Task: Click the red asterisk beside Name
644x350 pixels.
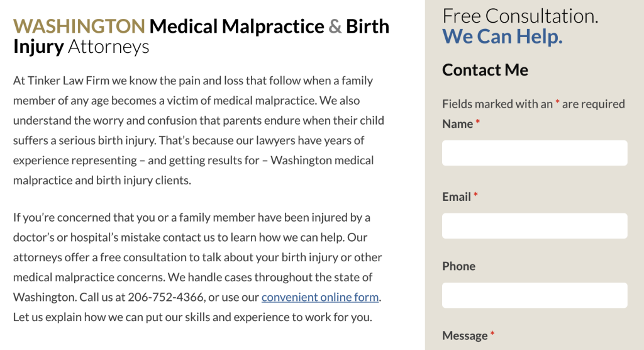Action: coord(478,121)
